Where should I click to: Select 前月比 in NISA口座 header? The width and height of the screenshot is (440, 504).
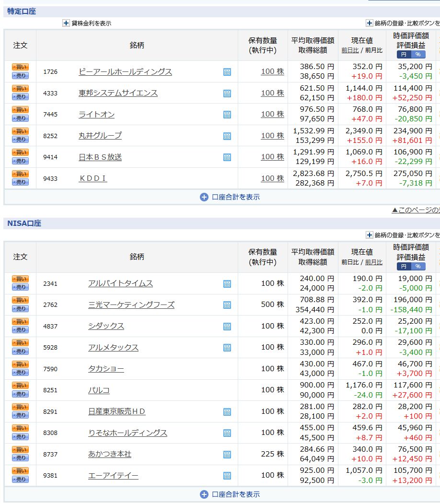pos(373,262)
